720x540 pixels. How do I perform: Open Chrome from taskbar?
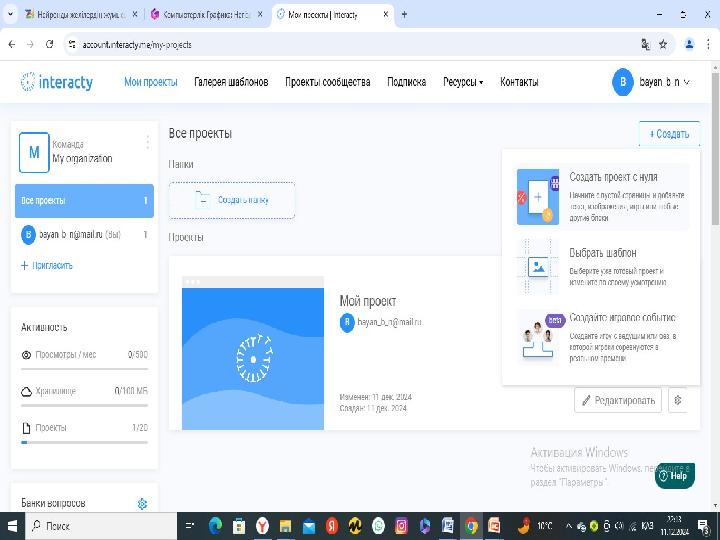471,526
